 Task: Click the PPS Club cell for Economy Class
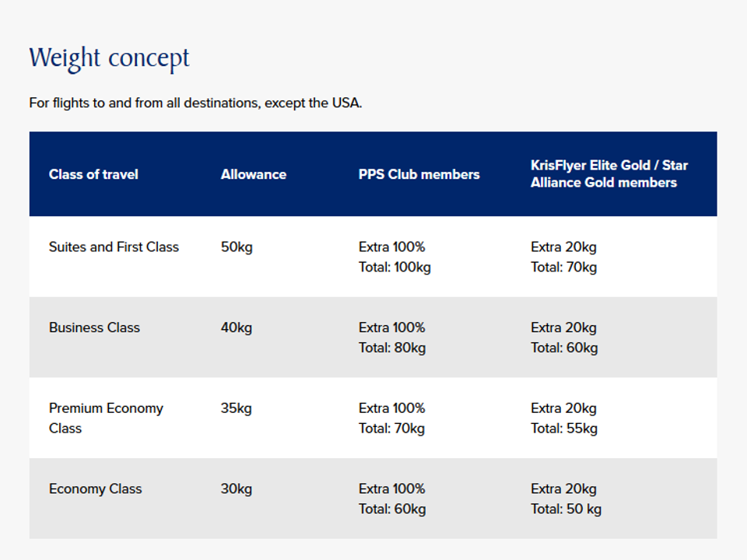[x=392, y=499]
